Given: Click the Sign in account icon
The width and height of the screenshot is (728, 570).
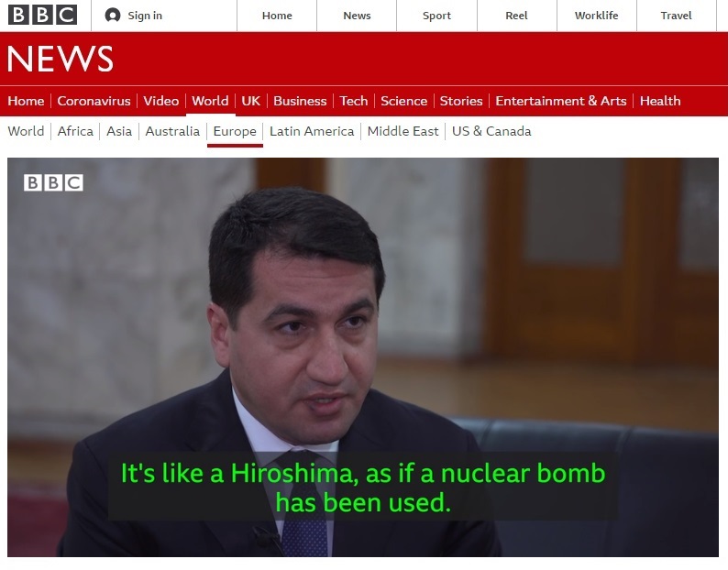Looking at the screenshot, I should point(113,16).
